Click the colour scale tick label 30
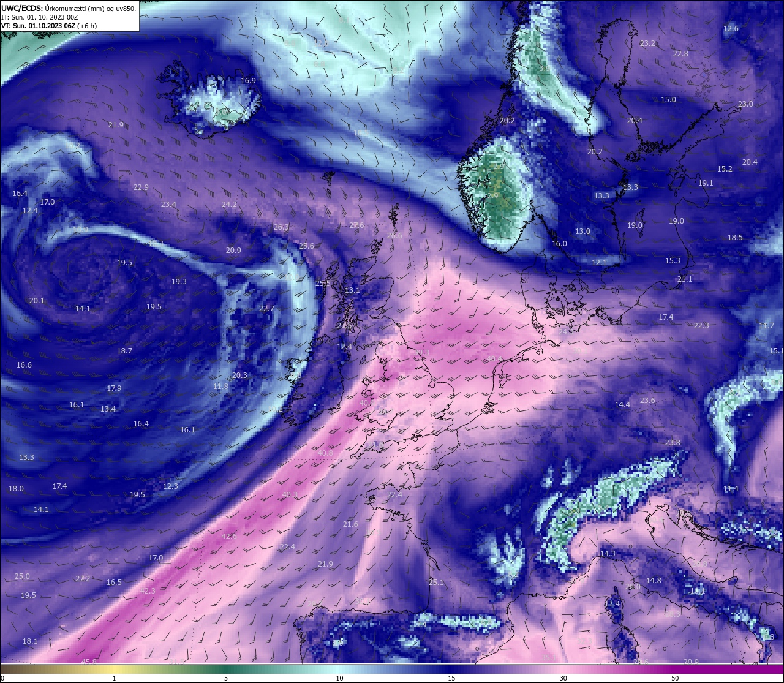This screenshot has width=784, height=683. 563,678
